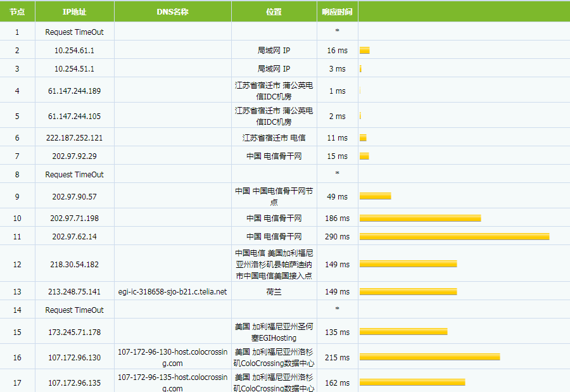Select IP address 202.97.62.14

pos(74,237)
